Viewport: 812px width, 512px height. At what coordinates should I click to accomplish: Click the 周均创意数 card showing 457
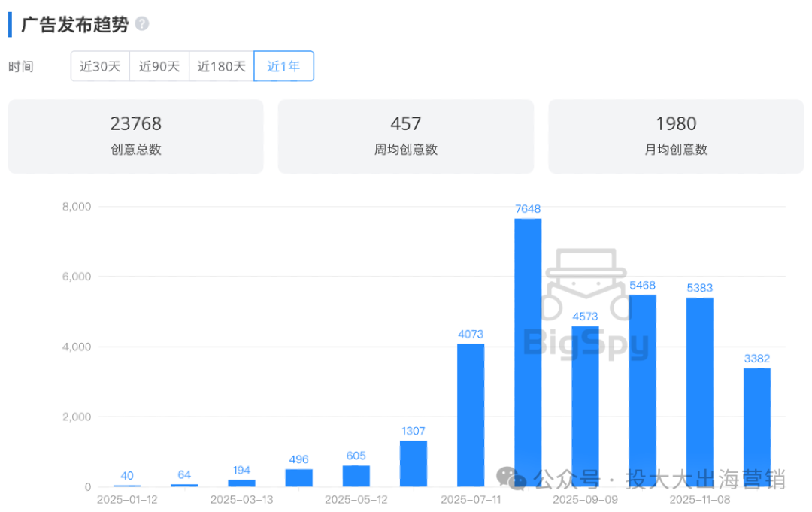click(406, 136)
